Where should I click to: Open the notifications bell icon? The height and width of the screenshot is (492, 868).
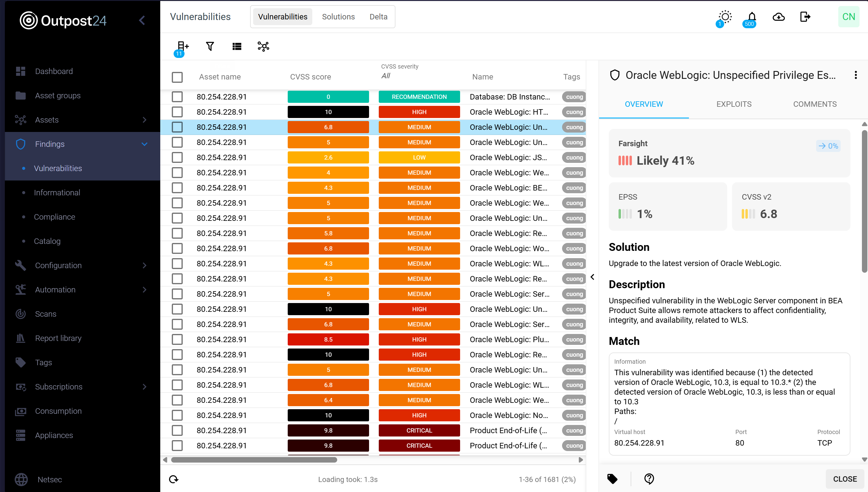point(752,17)
